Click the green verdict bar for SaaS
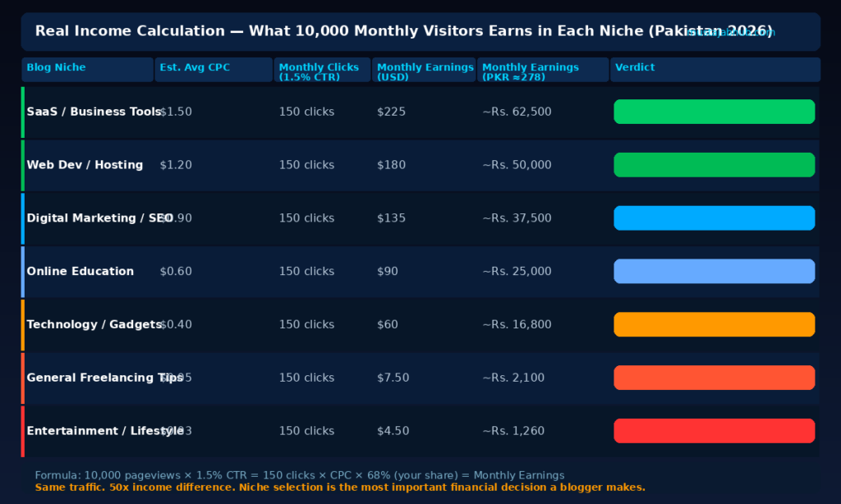 (x=715, y=112)
